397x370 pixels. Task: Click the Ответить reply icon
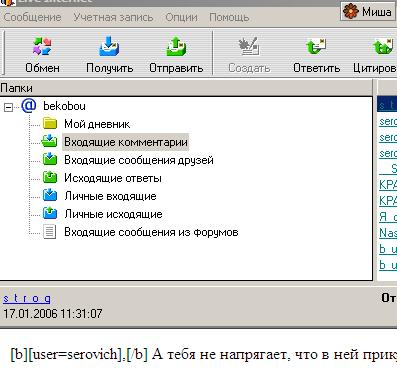[316, 46]
